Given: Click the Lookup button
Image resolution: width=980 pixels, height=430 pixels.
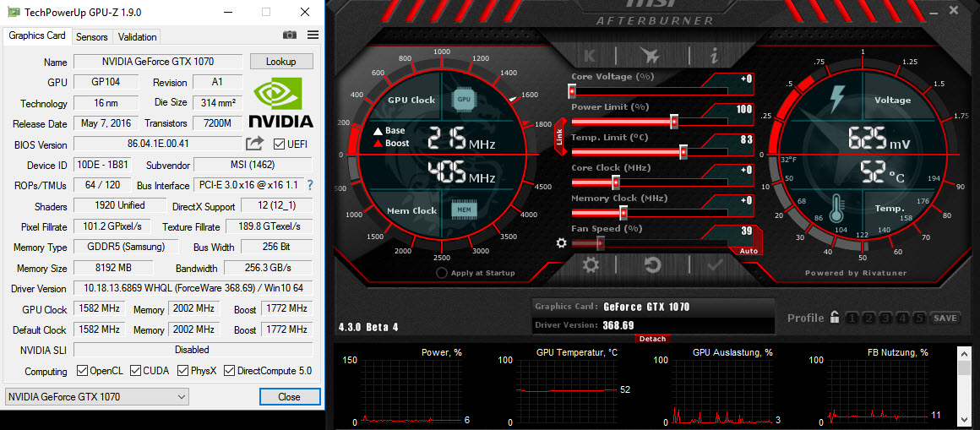Looking at the screenshot, I should pyautogui.click(x=281, y=62).
